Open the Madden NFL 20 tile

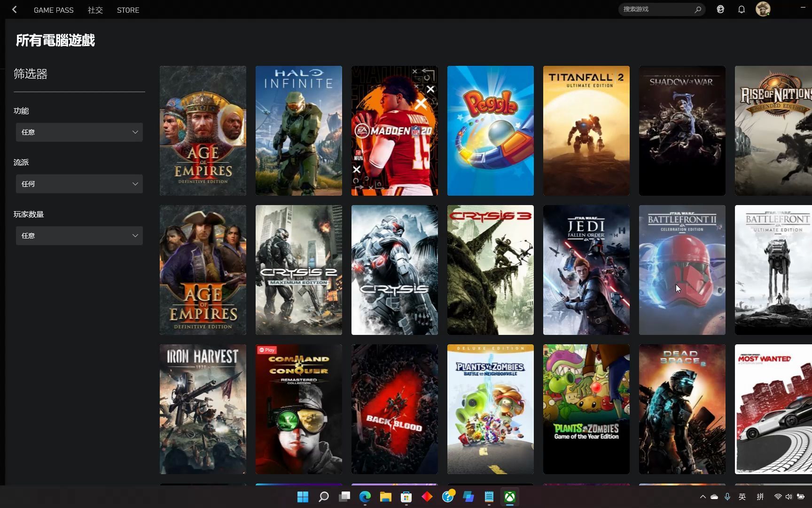click(395, 131)
